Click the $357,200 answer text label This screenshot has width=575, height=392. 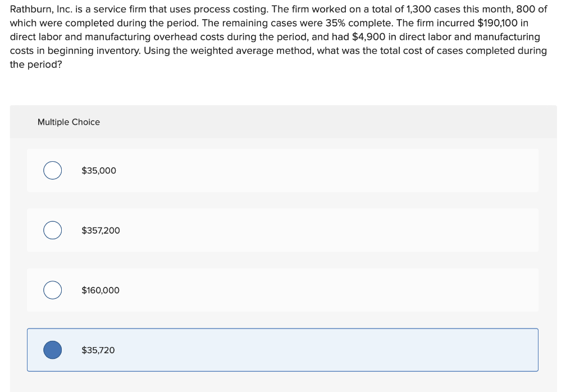pos(100,230)
